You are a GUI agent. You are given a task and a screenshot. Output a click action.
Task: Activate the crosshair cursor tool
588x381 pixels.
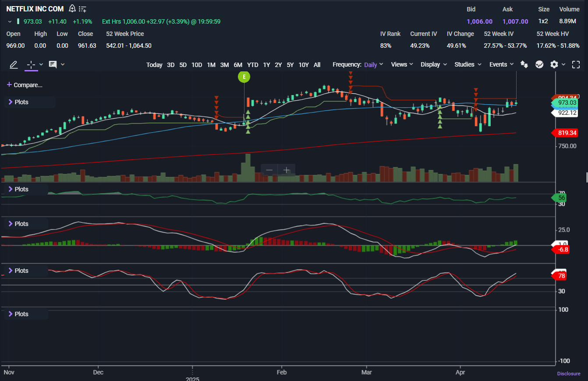tap(31, 64)
